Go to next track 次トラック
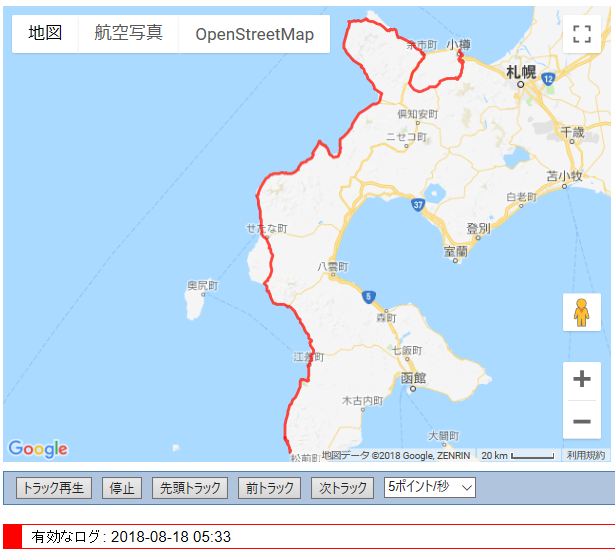The image size is (615, 551). pyautogui.click(x=342, y=488)
